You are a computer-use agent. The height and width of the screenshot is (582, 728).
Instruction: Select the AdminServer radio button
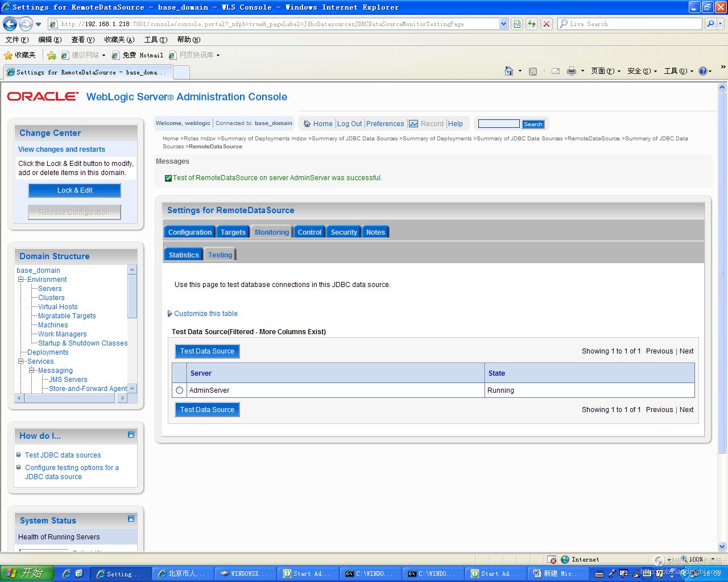coord(180,390)
